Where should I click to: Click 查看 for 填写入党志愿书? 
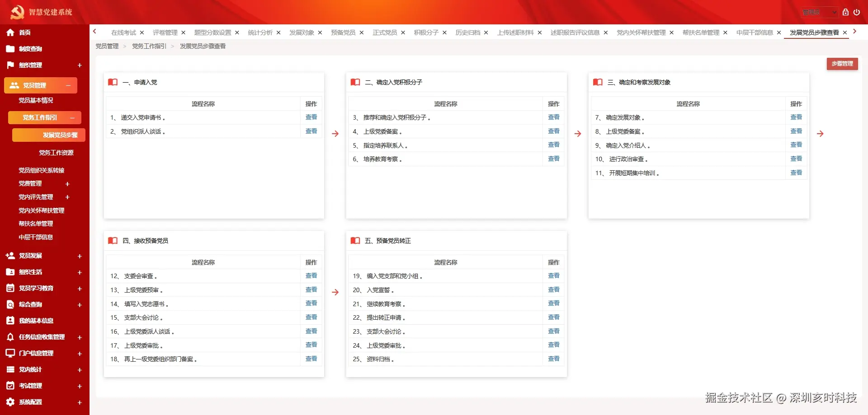[311, 303]
